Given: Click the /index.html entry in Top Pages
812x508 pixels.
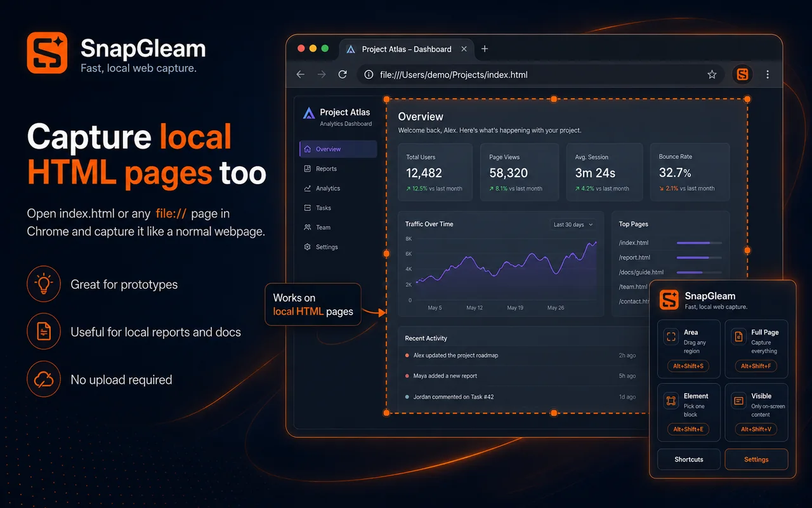Looking at the screenshot, I should pos(634,243).
